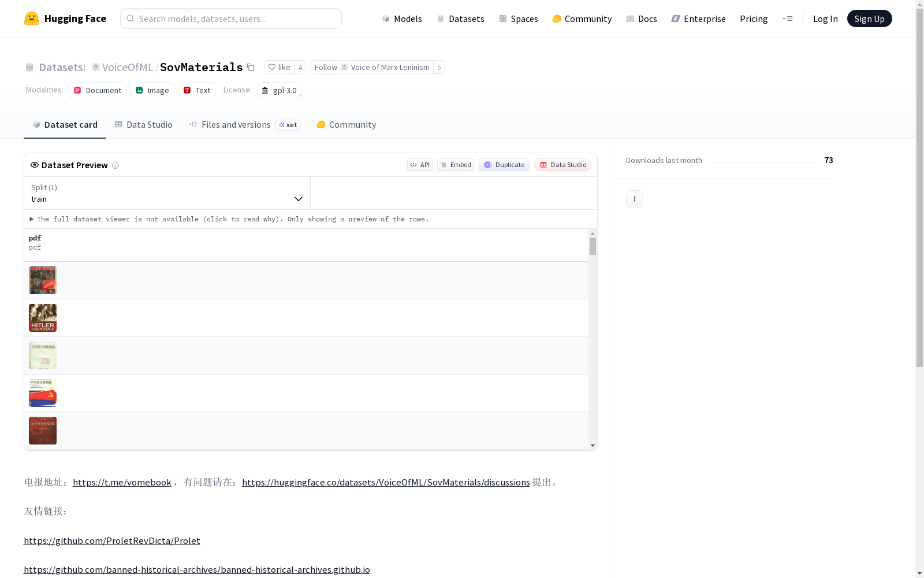Filter by the Image modality tag

152,90
